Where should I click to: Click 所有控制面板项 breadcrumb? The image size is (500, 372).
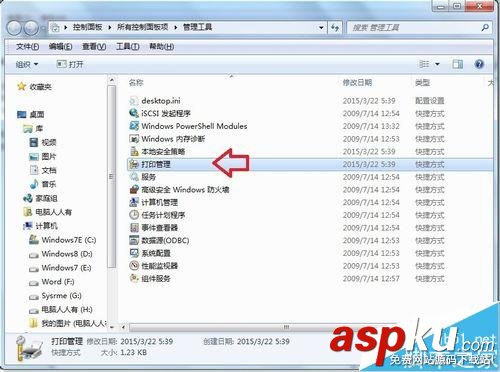click(x=142, y=27)
